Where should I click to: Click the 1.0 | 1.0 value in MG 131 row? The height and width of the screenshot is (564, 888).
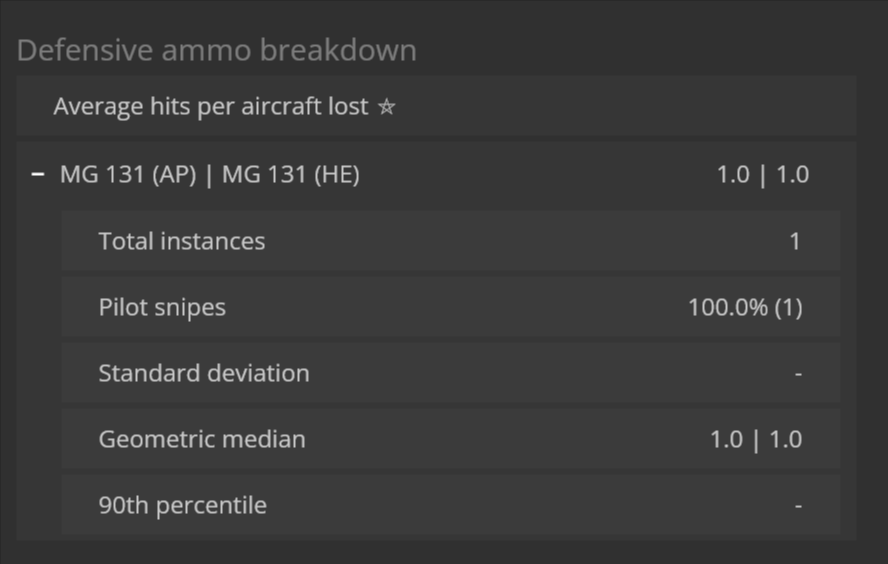762,175
